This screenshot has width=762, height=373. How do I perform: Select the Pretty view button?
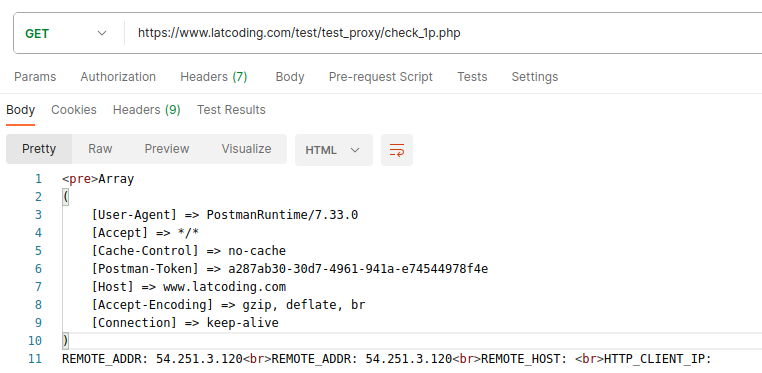pos(39,149)
